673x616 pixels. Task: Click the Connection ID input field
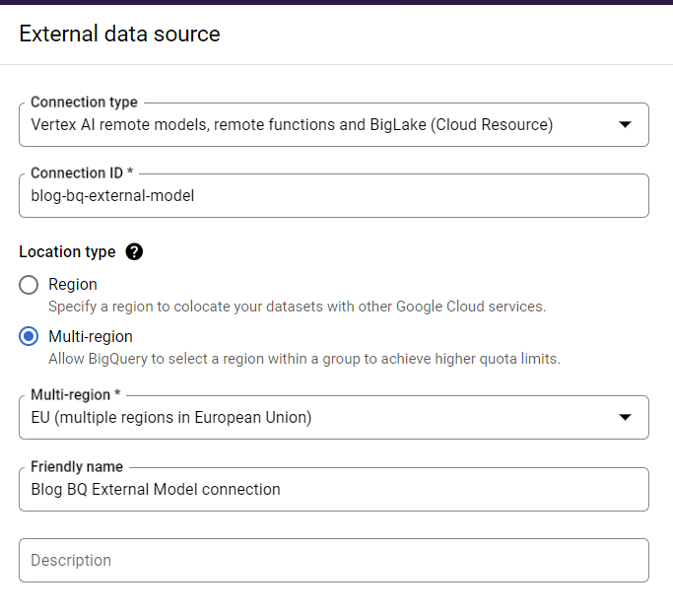(334, 196)
